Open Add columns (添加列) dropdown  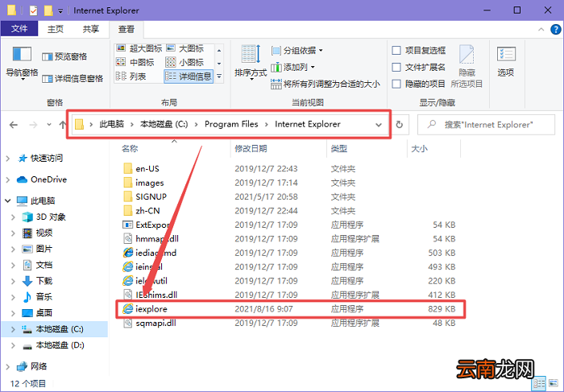pyautogui.click(x=292, y=67)
